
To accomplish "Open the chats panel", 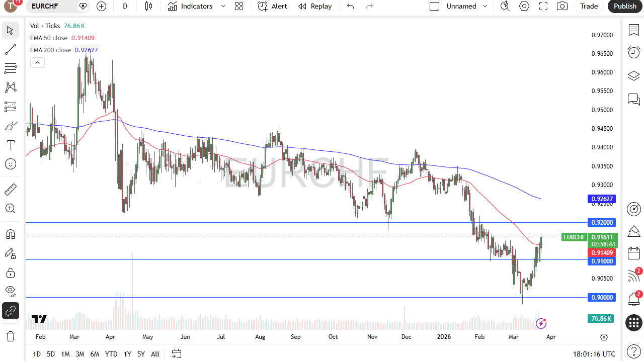I will pyautogui.click(x=633, y=99).
